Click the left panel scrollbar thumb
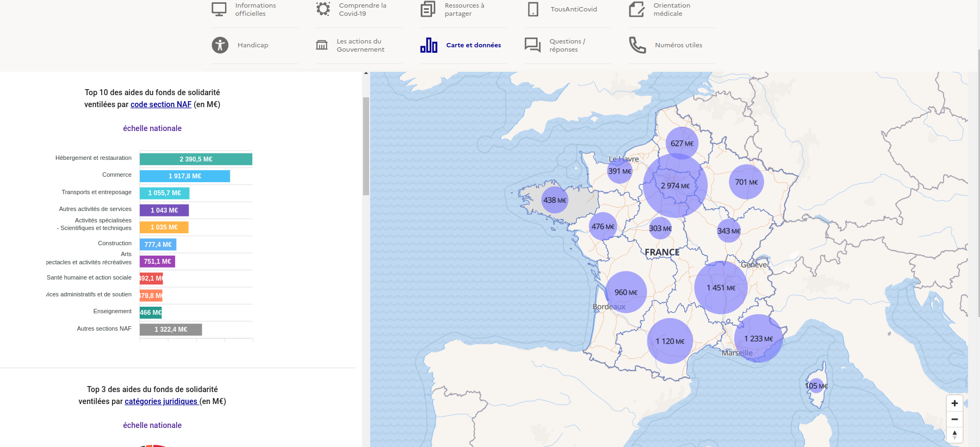 pos(366,146)
